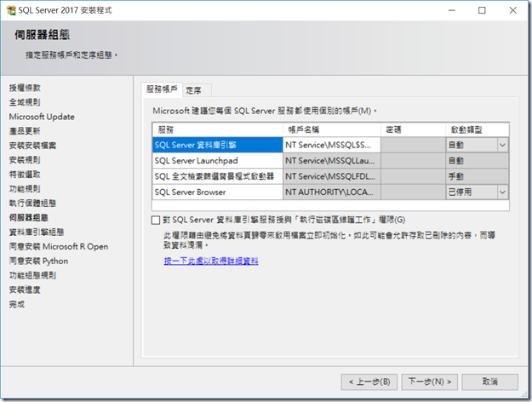Select Microsoft Update step in sidebar
Viewport: 532px width, 402px height.
42,117
